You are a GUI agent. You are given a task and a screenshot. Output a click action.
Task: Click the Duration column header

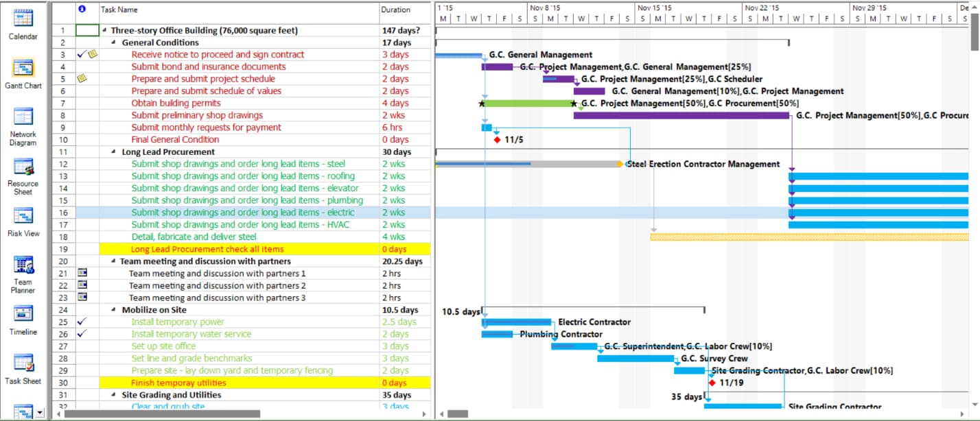click(395, 10)
